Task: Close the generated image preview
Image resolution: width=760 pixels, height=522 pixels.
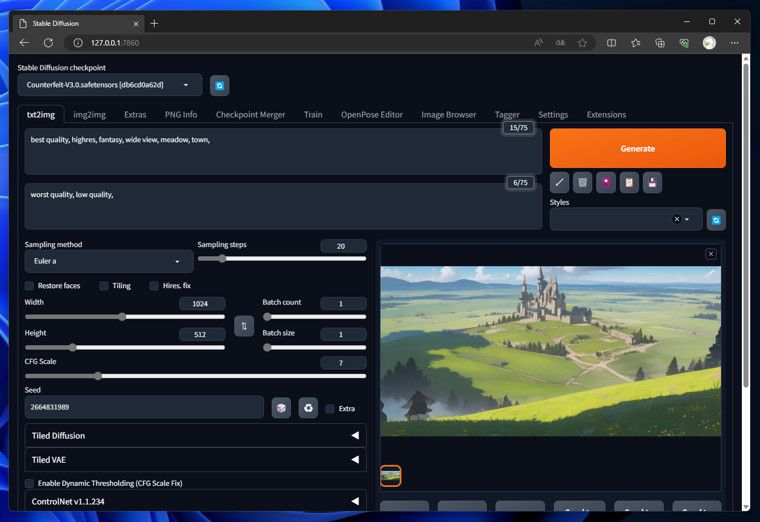Action: 711,254
